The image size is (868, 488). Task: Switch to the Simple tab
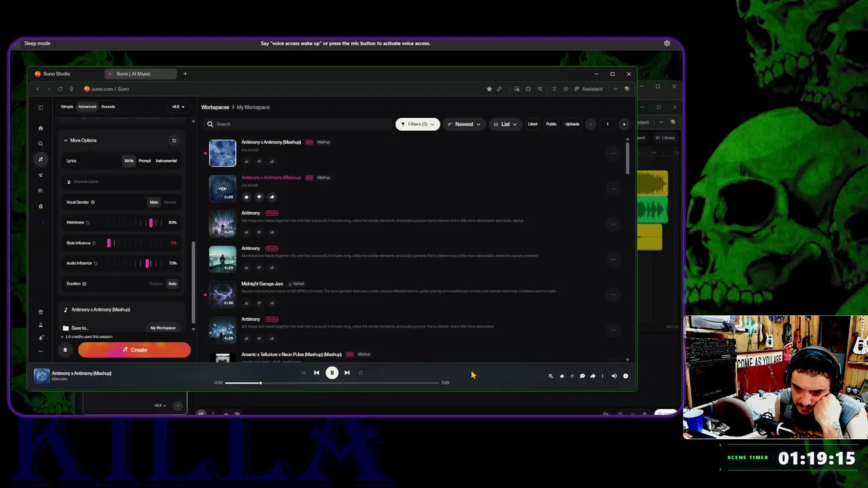pyautogui.click(x=67, y=106)
